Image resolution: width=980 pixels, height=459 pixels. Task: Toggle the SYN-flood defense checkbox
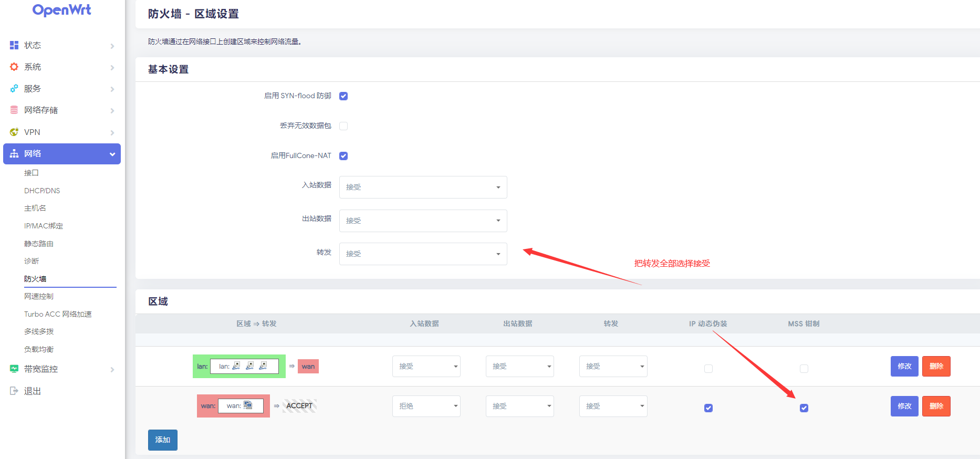tap(343, 96)
